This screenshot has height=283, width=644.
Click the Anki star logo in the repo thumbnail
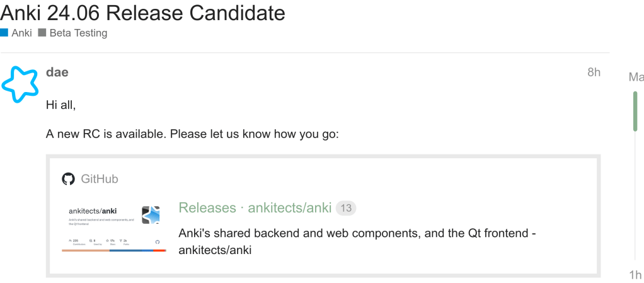[x=151, y=214]
